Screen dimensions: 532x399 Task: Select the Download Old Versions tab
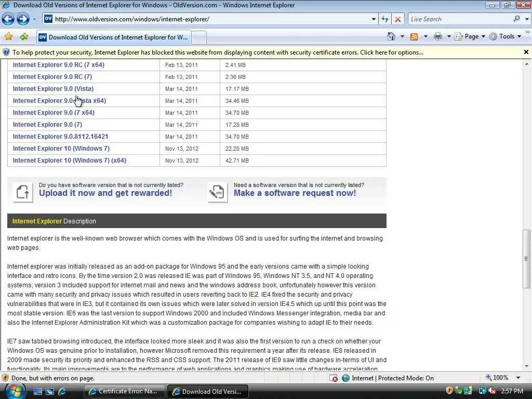[114, 37]
